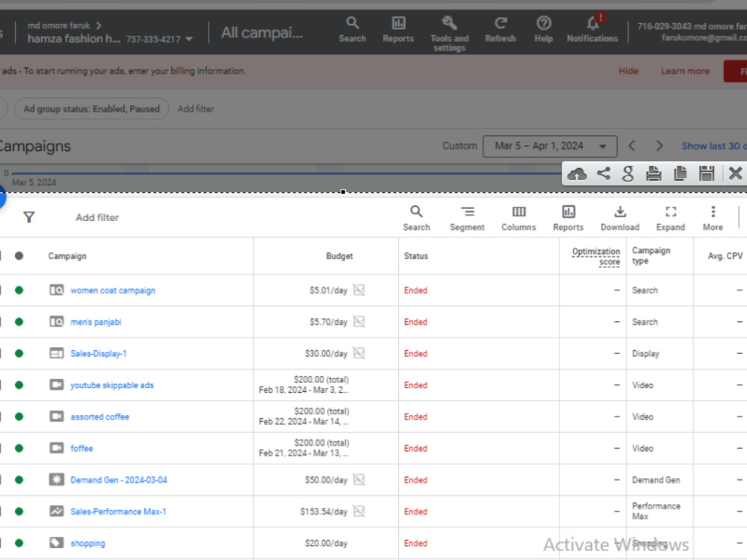Open the women coat campaign link
This screenshot has width=747, height=560.
pyautogui.click(x=113, y=290)
